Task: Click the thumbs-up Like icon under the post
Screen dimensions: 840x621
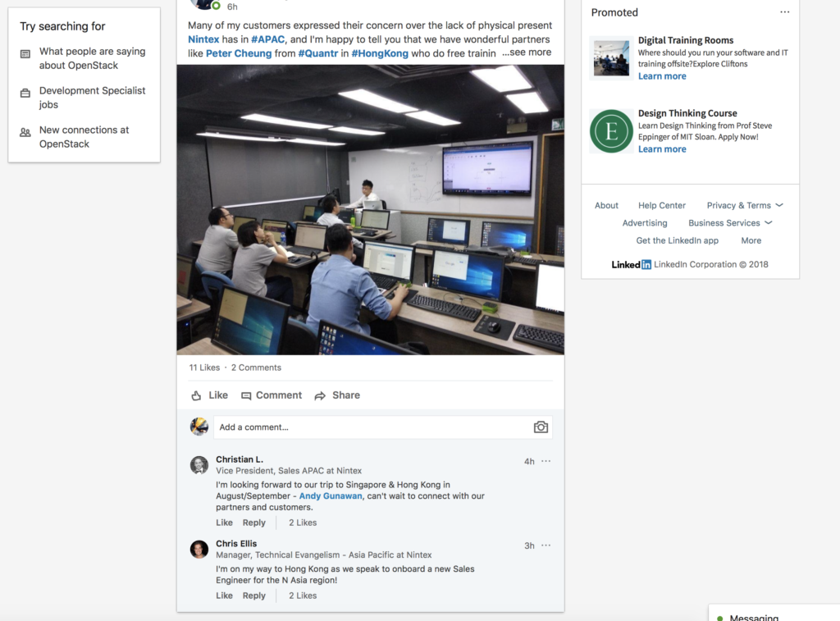Action: point(197,395)
